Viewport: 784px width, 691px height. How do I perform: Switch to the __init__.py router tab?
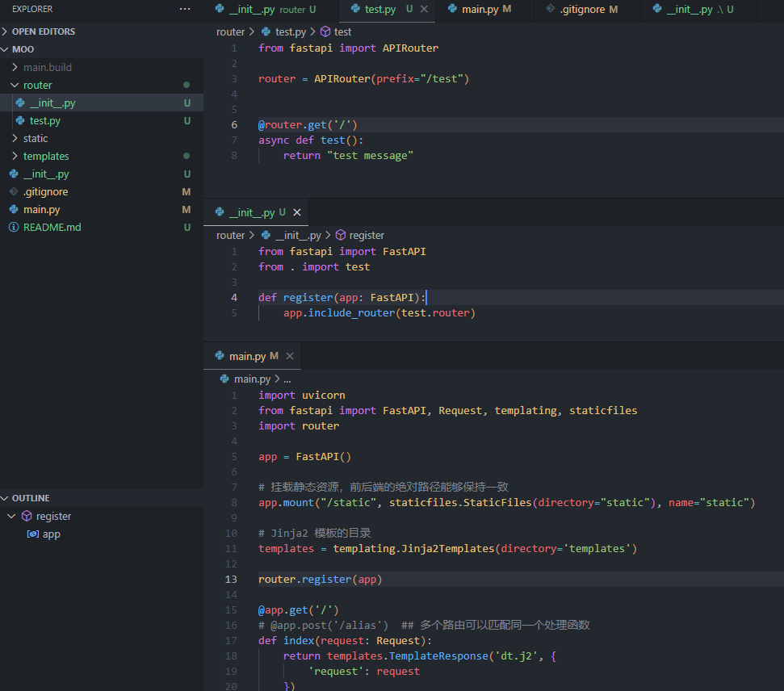click(x=270, y=10)
